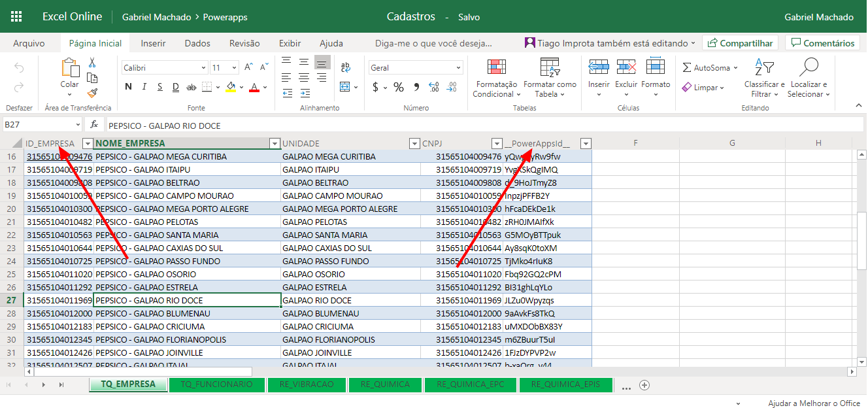Click the Undo arrow icon
Image resolution: width=868 pixels, height=408 pixels.
pyautogui.click(x=19, y=68)
